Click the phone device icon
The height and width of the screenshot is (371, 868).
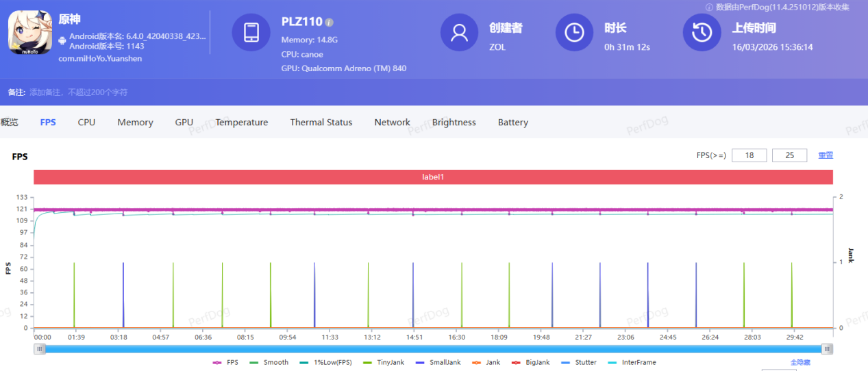tap(251, 32)
